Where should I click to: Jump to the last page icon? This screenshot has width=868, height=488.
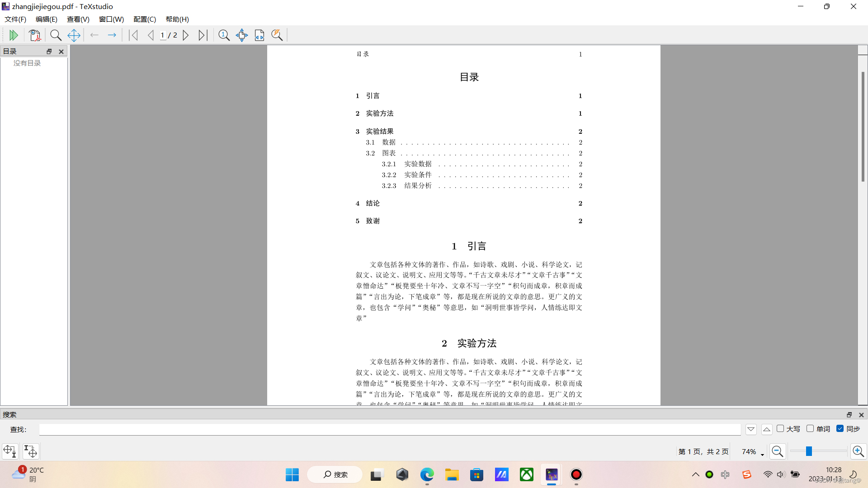(203, 35)
